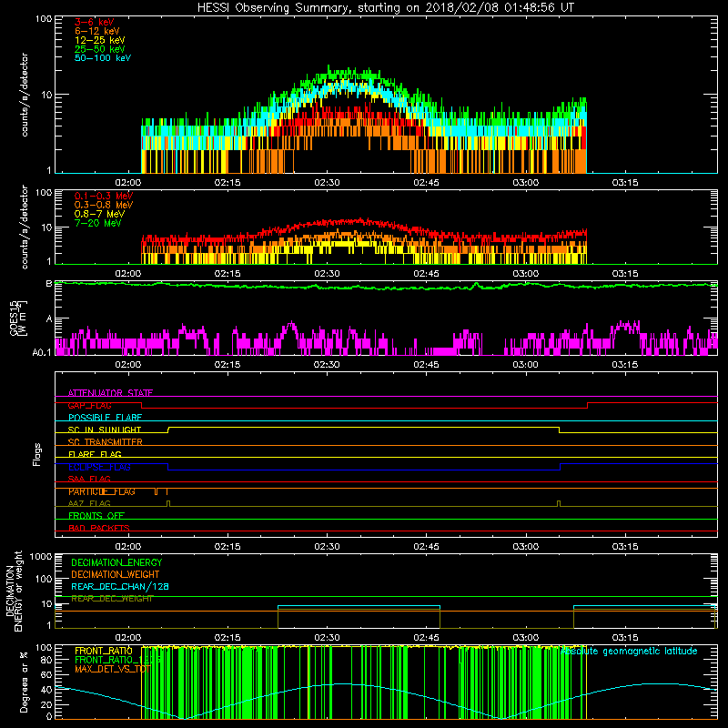Select the yellow FLARE_FLAG label
Image resolution: width=728 pixels, height=728 pixels.
[95, 454]
